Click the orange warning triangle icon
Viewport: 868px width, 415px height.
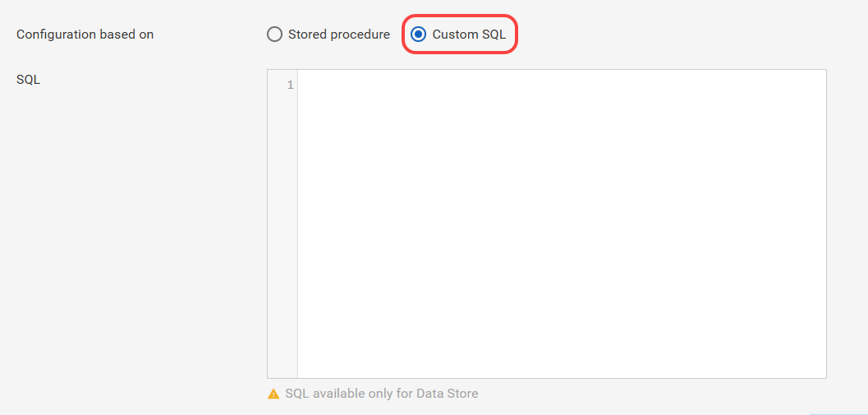coord(273,394)
